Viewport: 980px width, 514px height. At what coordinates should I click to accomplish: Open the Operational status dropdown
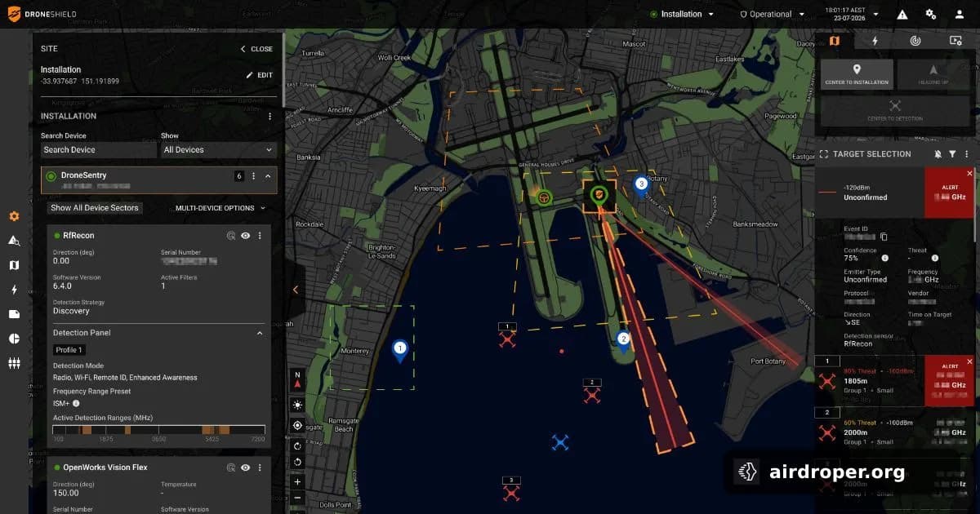(771, 14)
